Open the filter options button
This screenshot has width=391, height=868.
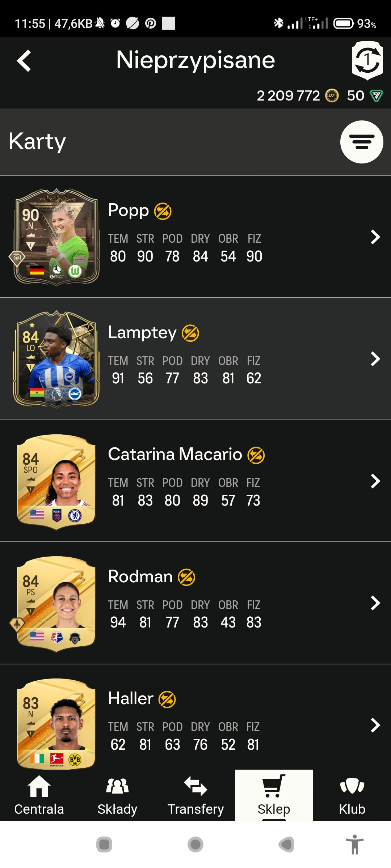click(x=362, y=142)
